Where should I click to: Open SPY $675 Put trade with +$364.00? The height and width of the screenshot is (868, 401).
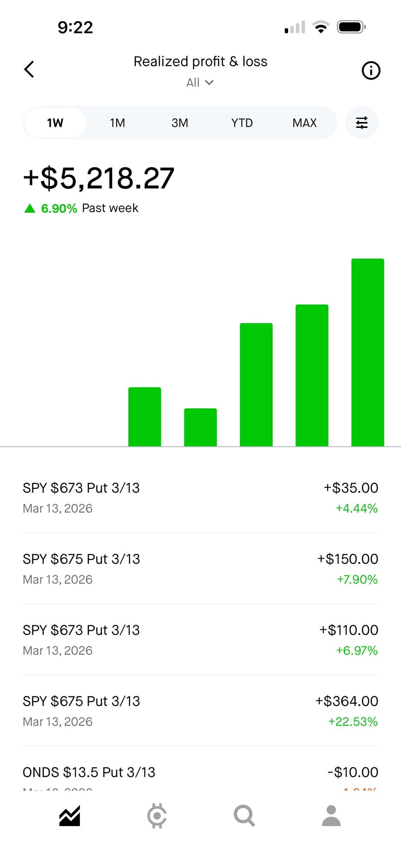pos(200,711)
